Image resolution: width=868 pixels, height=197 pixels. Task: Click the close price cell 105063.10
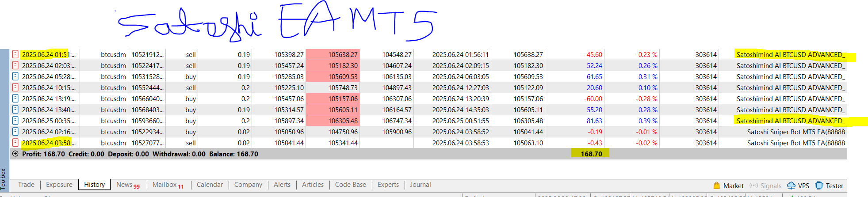click(x=528, y=143)
